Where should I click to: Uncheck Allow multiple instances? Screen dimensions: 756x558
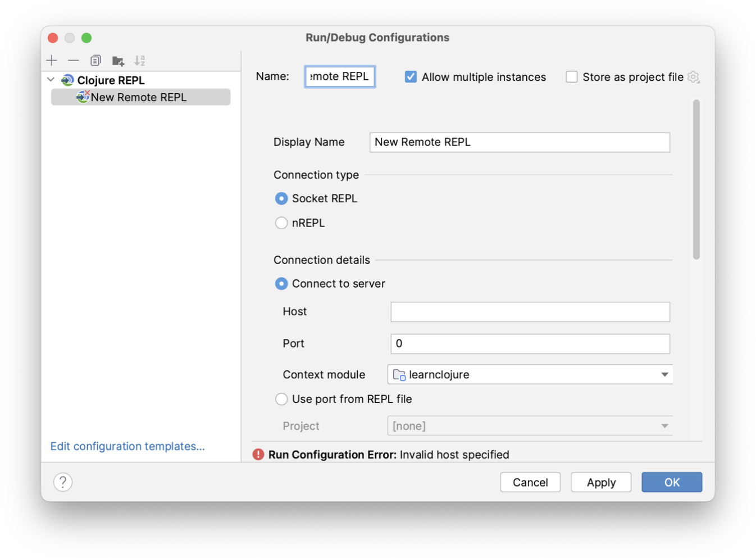tap(411, 77)
